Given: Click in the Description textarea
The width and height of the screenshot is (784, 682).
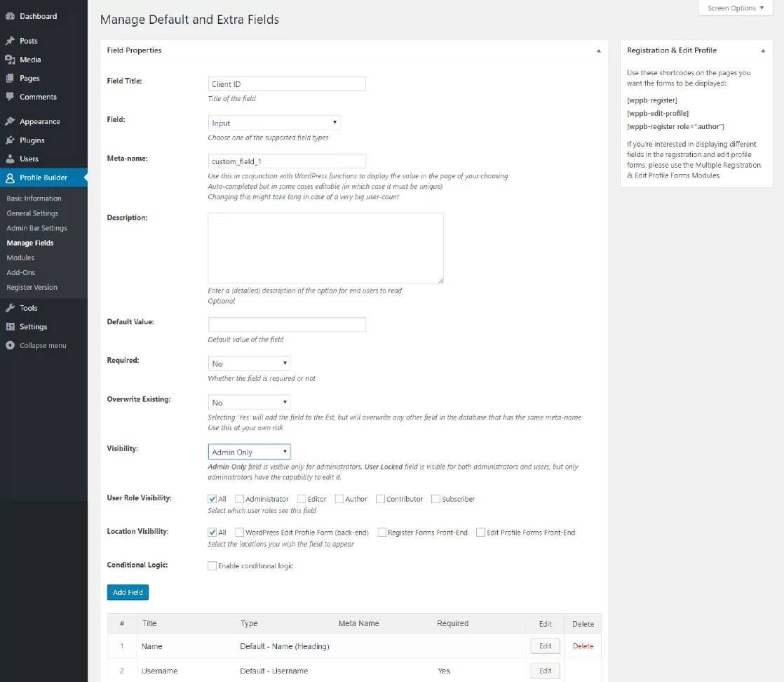Looking at the screenshot, I should coord(325,248).
